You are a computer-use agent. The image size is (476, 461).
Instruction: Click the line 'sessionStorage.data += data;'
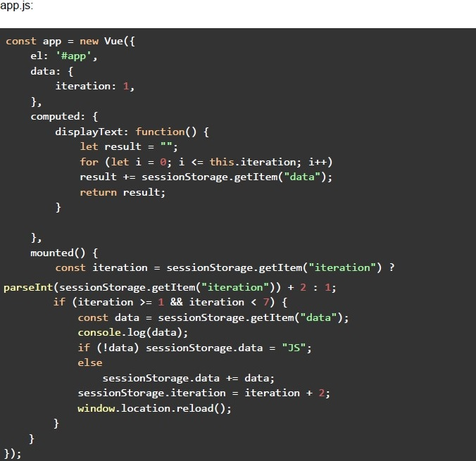(x=189, y=378)
